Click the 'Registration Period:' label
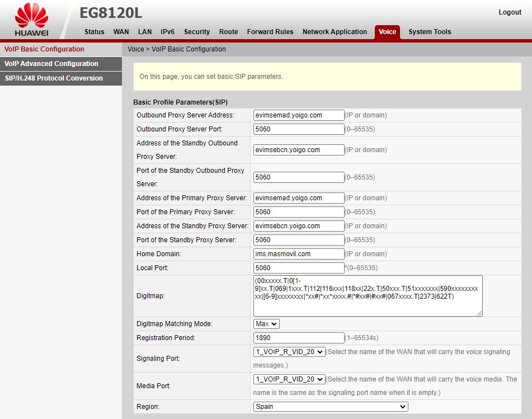This screenshot has width=532, height=419. tap(166, 338)
